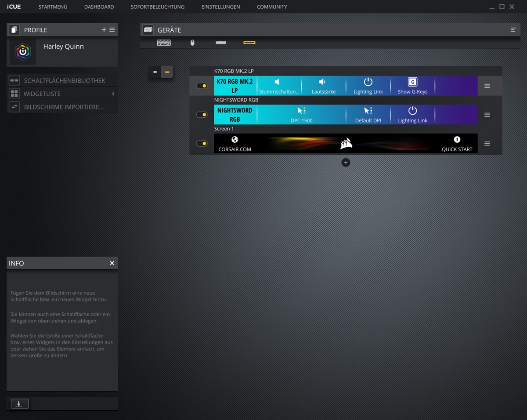Open SCHALTFLÄCHENBIBLIOTHEK
This screenshot has width=527, height=420.
[62, 81]
